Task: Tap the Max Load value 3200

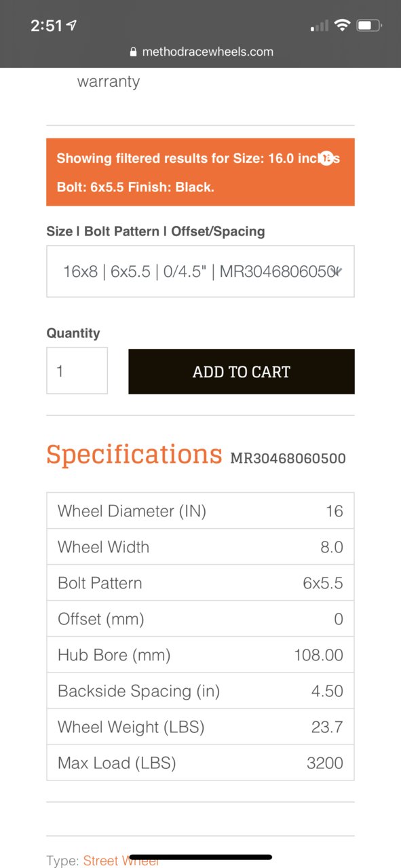Action: pyautogui.click(x=325, y=763)
